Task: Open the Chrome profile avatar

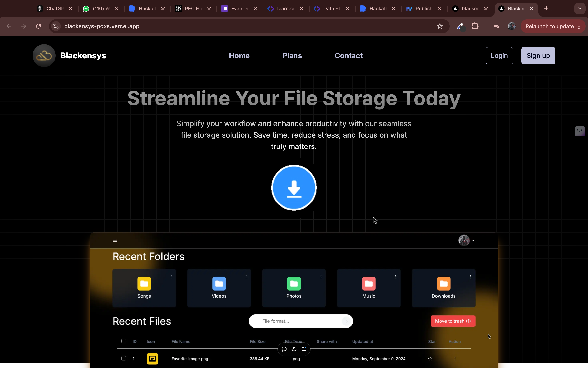Action: pos(511,26)
